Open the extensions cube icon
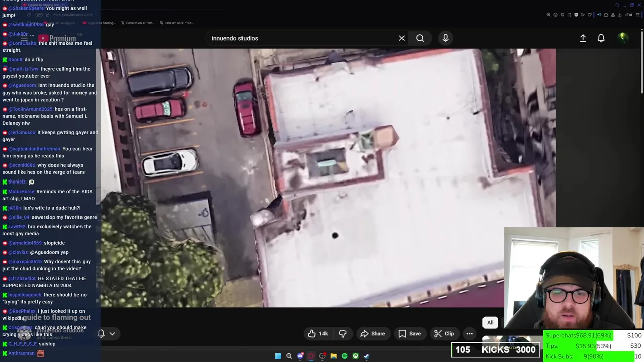The height and width of the screenshot is (362, 644). coord(606,15)
